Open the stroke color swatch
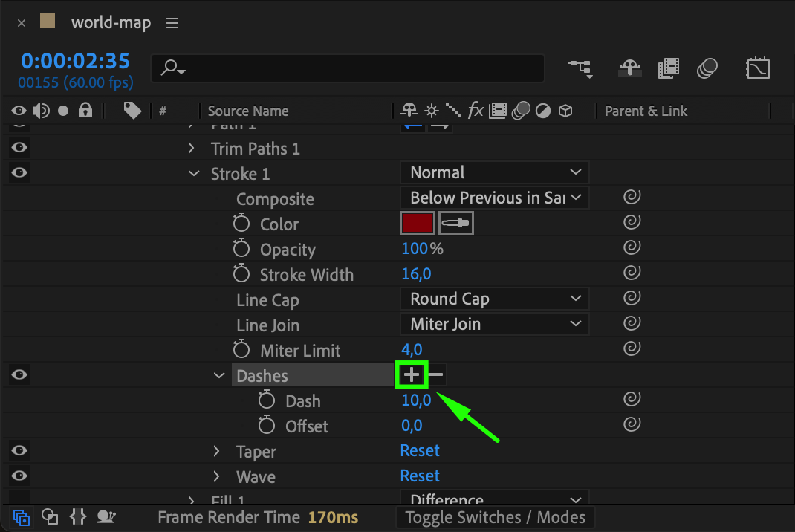Screen dimensions: 795x532 (x=418, y=223)
